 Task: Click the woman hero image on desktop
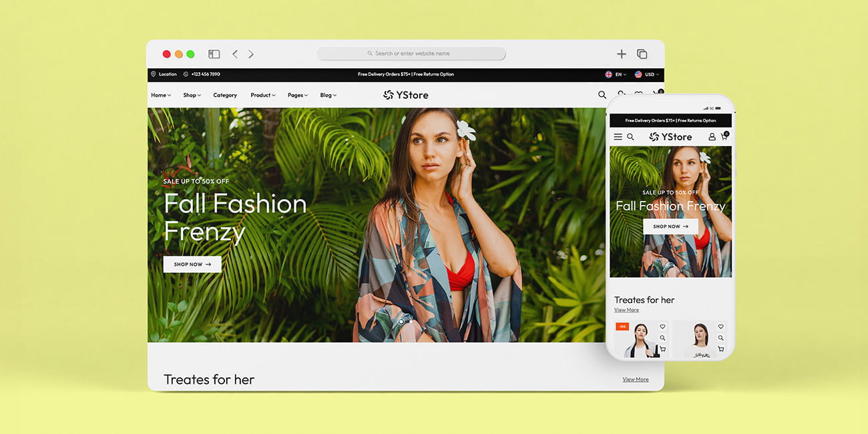437,225
